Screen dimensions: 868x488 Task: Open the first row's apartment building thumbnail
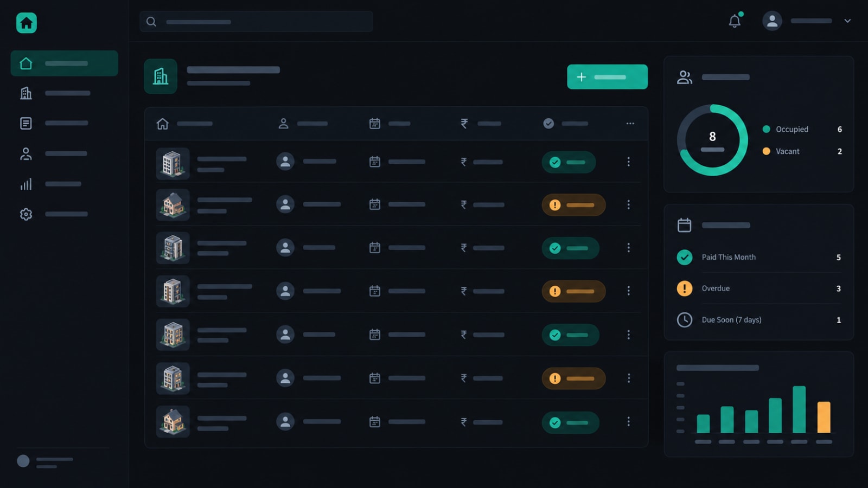(x=173, y=163)
